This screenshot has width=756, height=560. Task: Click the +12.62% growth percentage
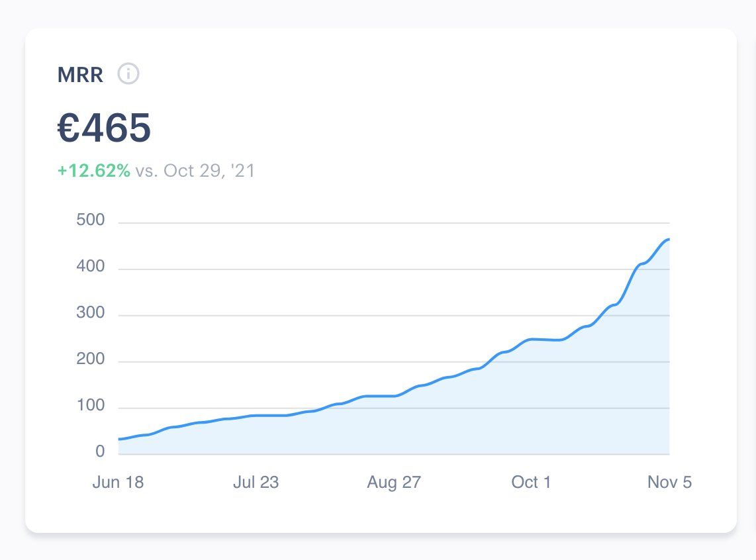pos(93,171)
